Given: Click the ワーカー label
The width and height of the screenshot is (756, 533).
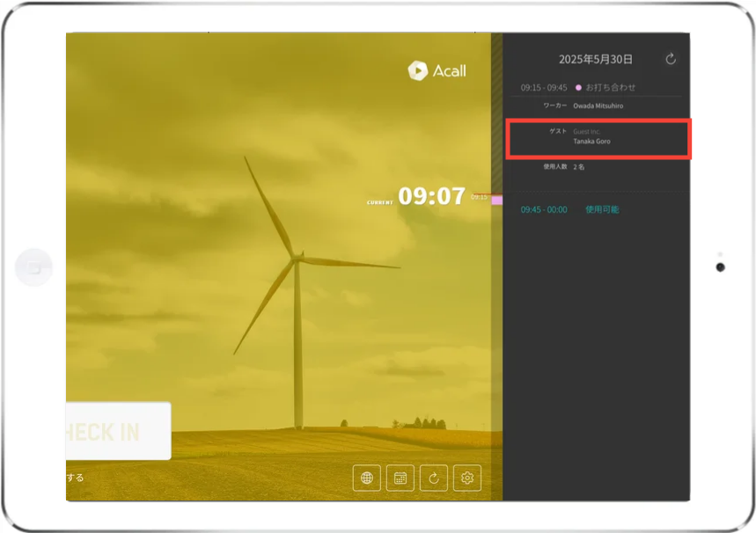Looking at the screenshot, I should pyautogui.click(x=555, y=106).
